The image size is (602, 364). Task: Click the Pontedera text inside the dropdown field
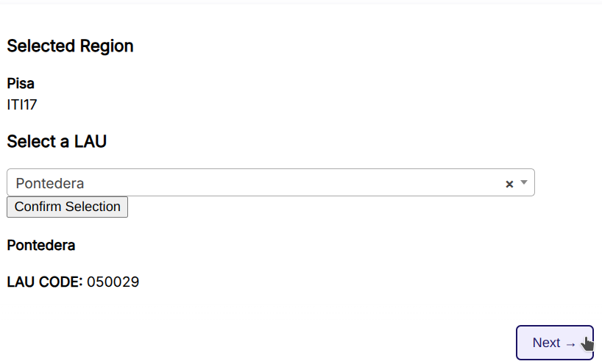pyautogui.click(x=50, y=183)
